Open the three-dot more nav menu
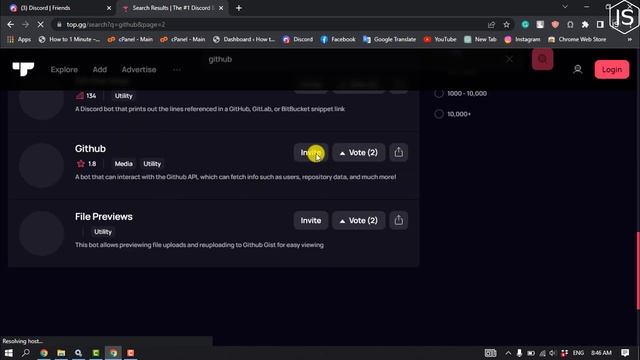Image resolution: width=640 pixels, height=360 pixels. coord(177,69)
